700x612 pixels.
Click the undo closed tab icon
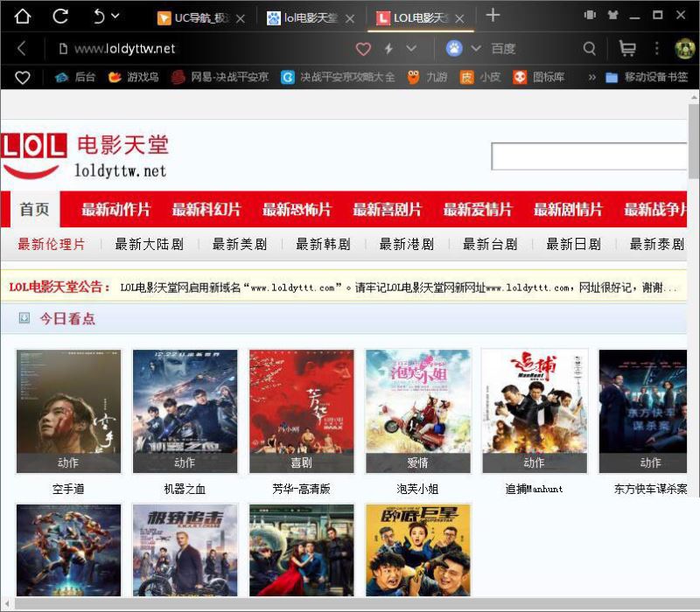pos(99,17)
